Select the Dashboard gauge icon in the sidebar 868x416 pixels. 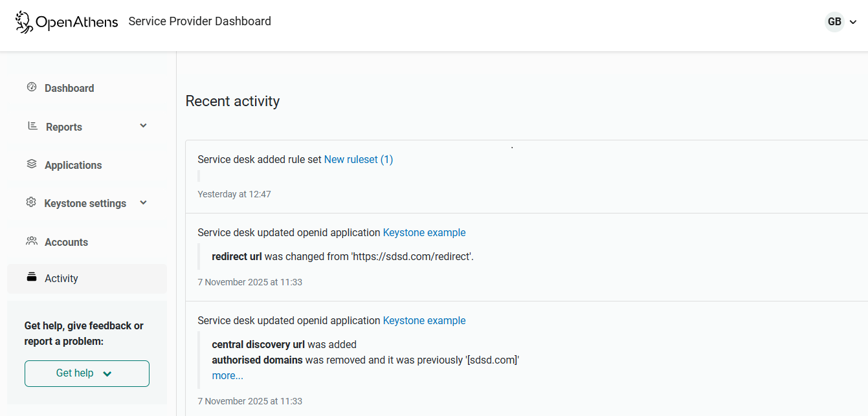pos(31,87)
